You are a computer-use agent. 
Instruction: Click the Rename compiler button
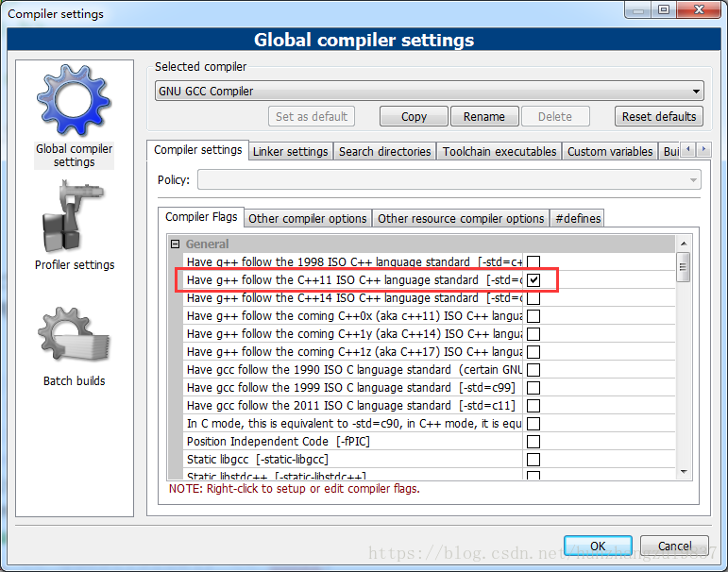coord(484,116)
